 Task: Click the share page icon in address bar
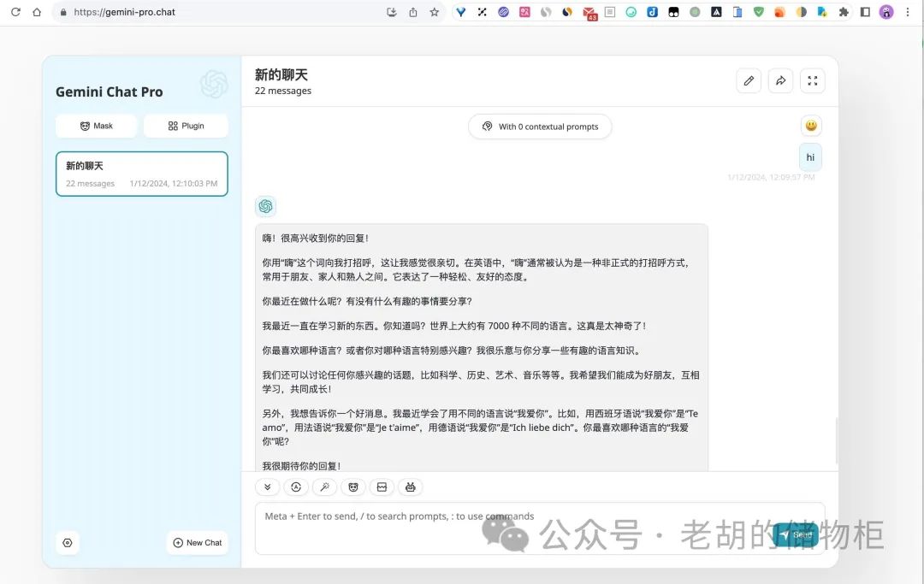pyautogui.click(x=413, y=12)
